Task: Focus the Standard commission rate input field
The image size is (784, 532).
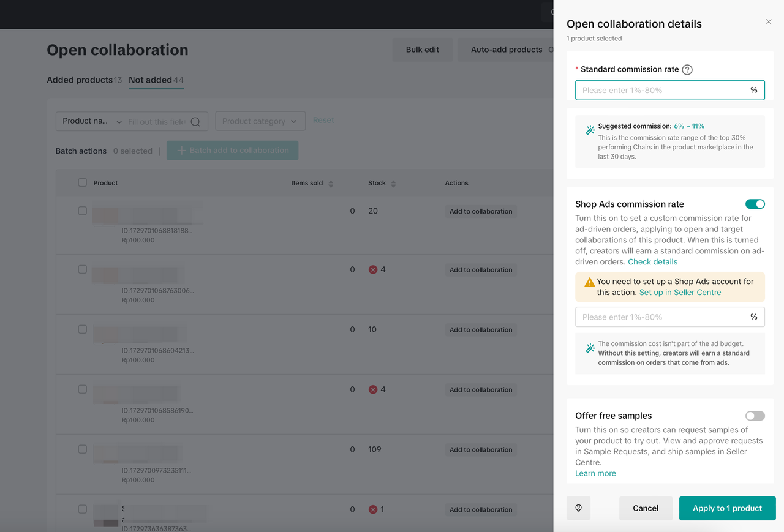Action: (x=661, y=90)
